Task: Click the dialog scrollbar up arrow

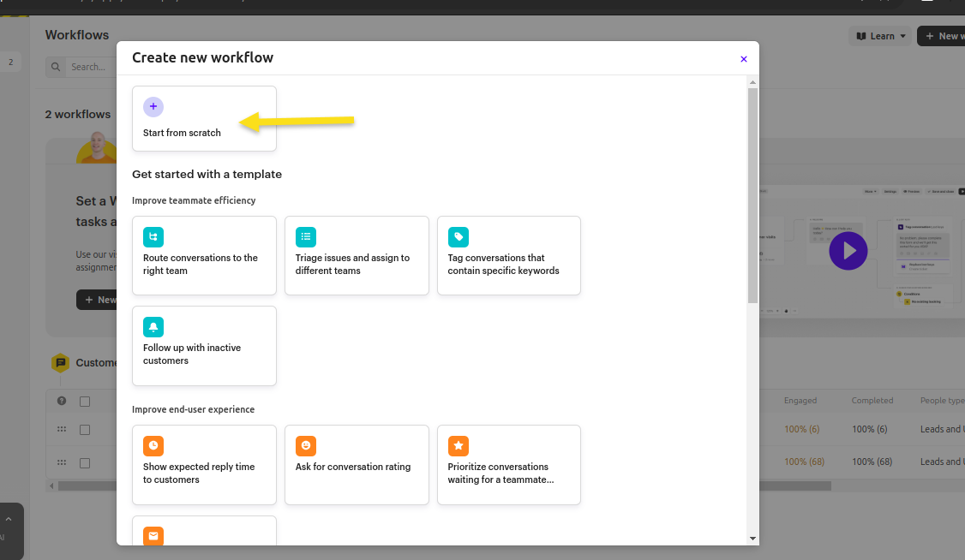Action: click(x=752, y=82)
